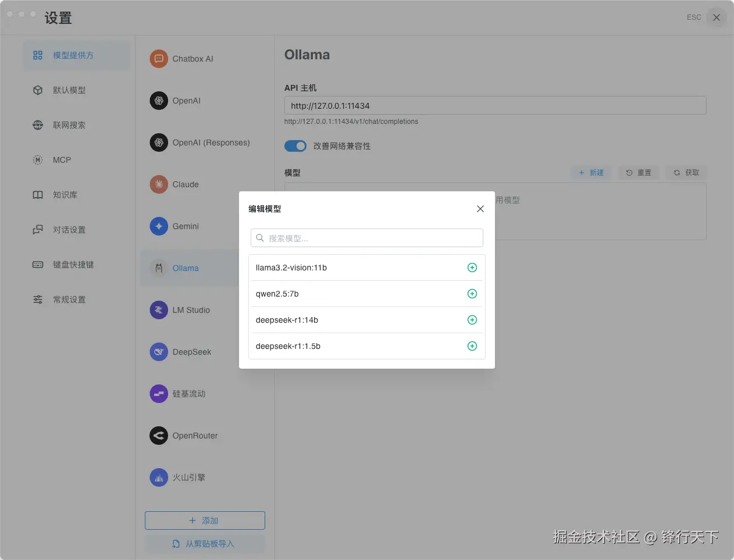Image resolution: width=734 pixels, height=560 pixels.
Task: Click the 重置 models button
Action: click(639, 173)
